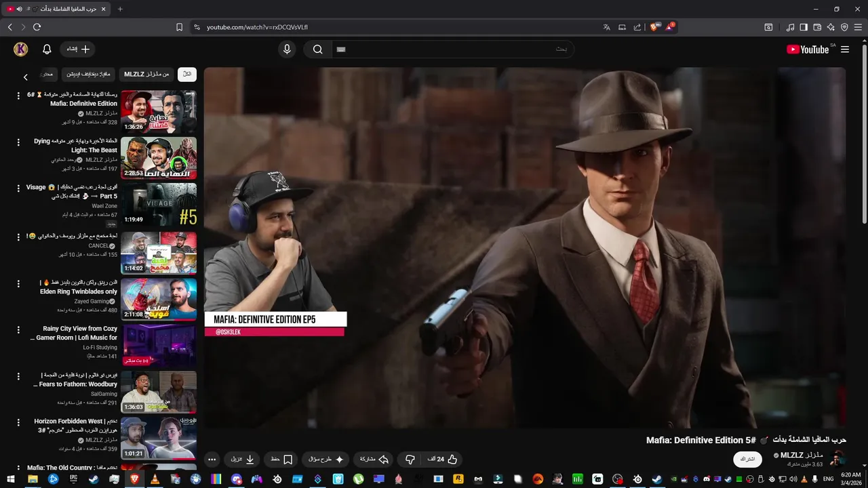Like the video (24 ألف)
Image resolution: width=868 pixels, height=488 pixels.
coord(443,459)
